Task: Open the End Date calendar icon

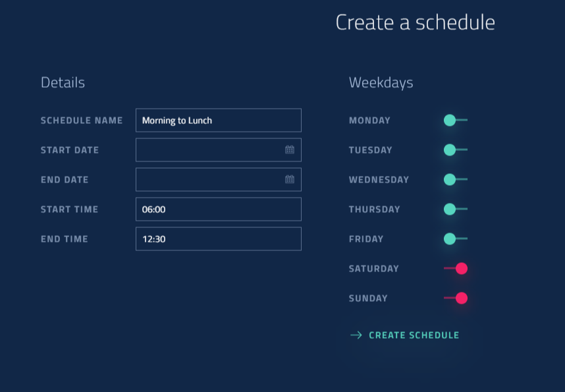Action: pos(290,179)
